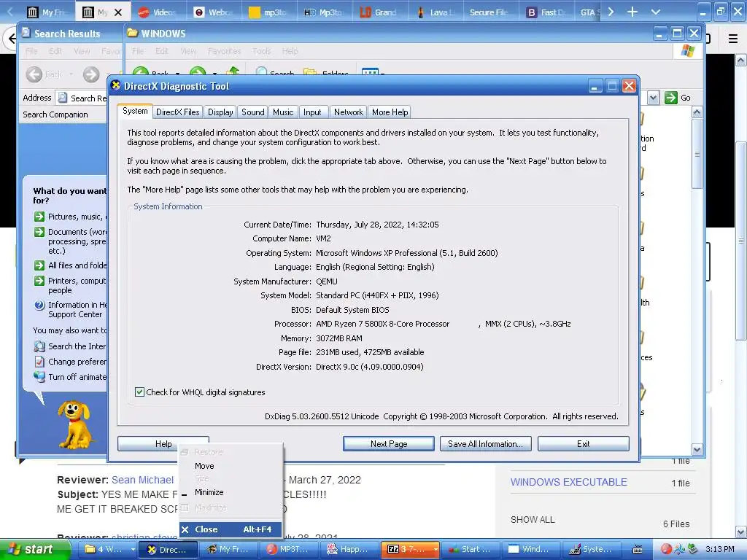Open the More Help tab

point(390,112)
